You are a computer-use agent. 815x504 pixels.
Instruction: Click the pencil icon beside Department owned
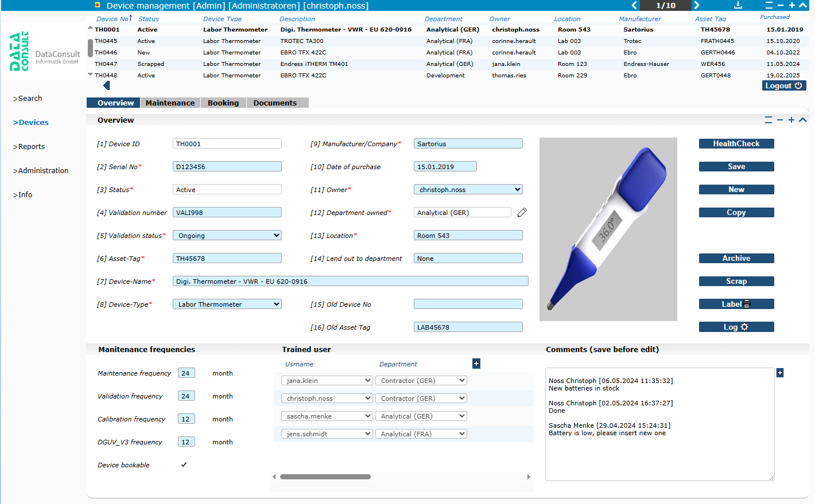click(522, 213)
